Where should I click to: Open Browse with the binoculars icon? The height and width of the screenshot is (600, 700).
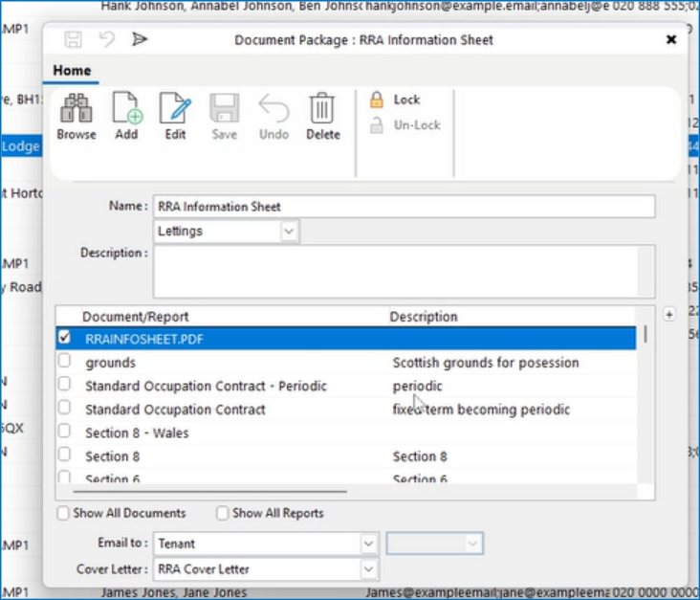77,117
